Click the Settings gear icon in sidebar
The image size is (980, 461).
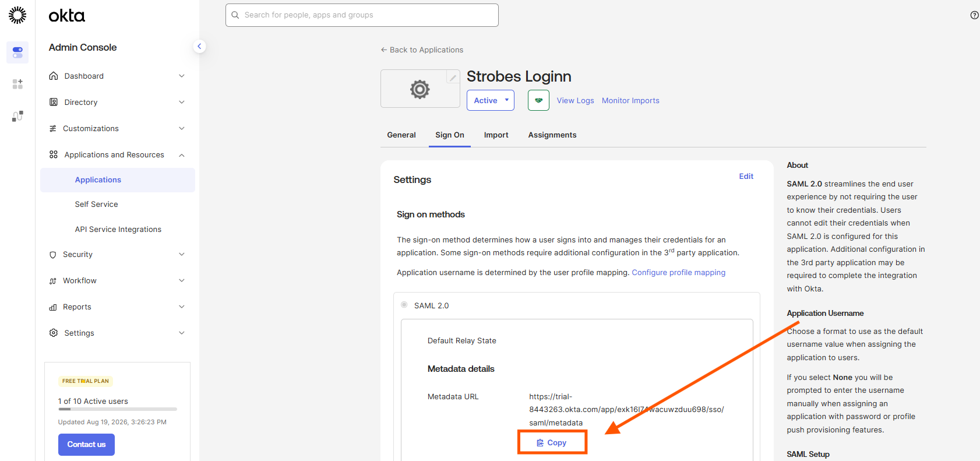coord(54,333)
